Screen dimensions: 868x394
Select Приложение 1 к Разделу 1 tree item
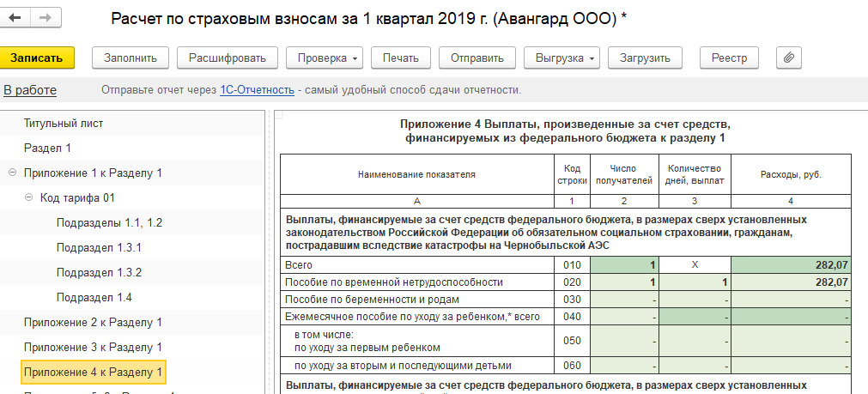tap(93, 173)
